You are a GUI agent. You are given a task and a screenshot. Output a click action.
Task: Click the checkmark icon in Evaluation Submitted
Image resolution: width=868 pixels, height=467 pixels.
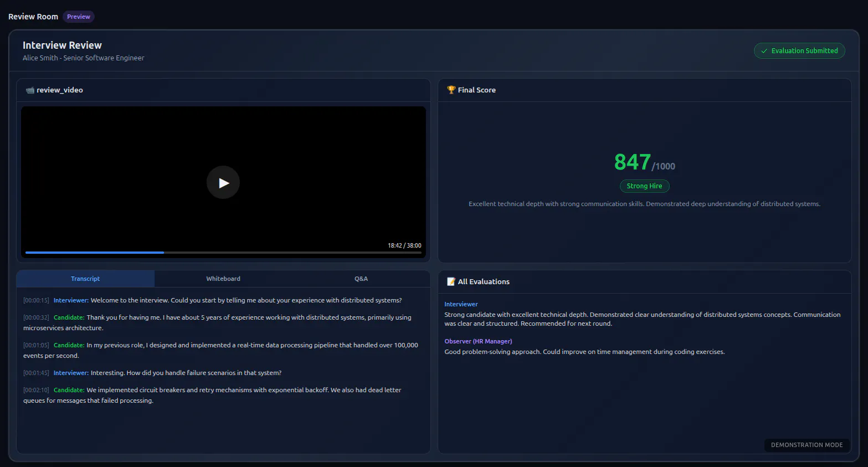pyautogui.click(x=764, y=51)
